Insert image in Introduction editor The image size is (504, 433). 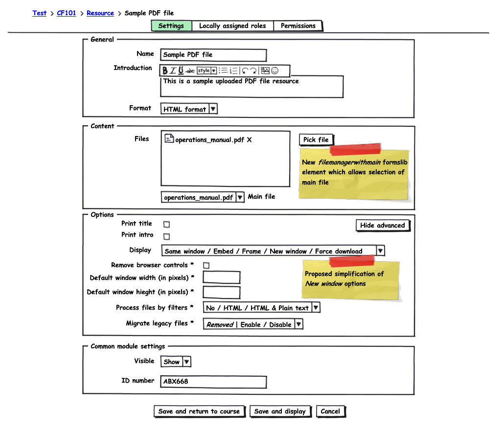tap(265, 70)
